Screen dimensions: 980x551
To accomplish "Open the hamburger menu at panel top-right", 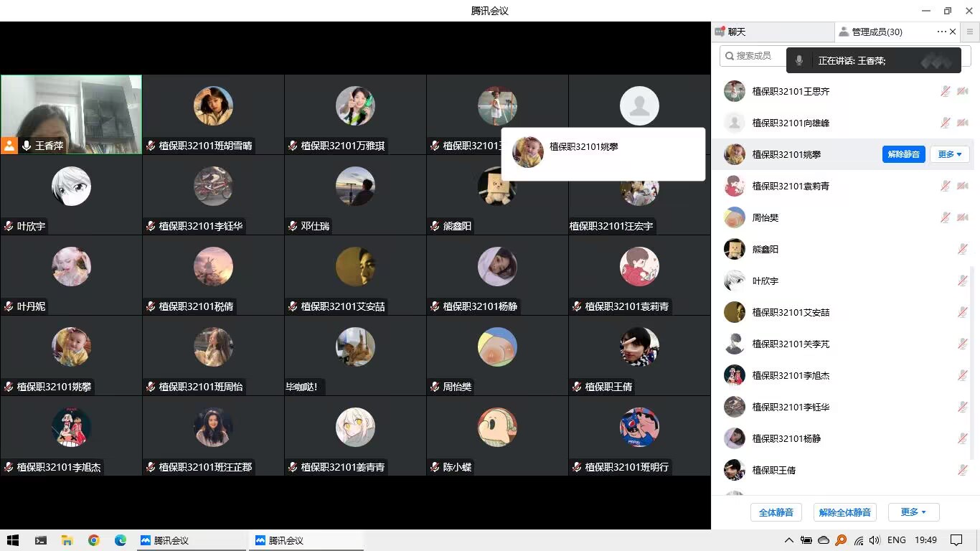I will point(970,32).
